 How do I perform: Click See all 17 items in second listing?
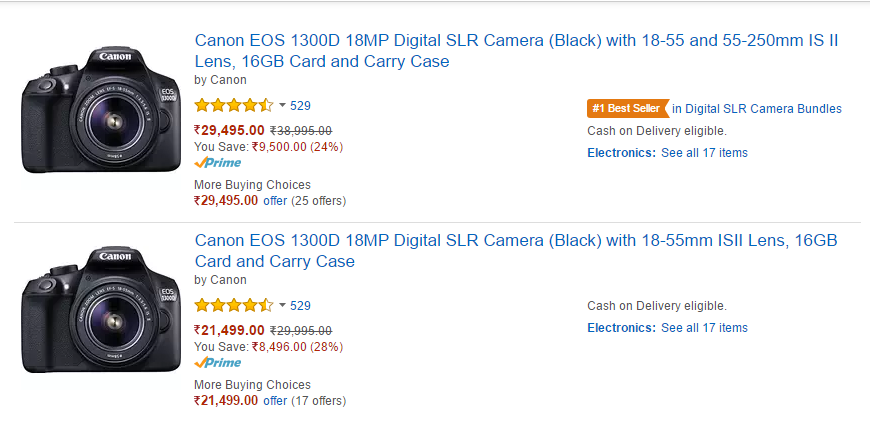[x=704, y=328]
